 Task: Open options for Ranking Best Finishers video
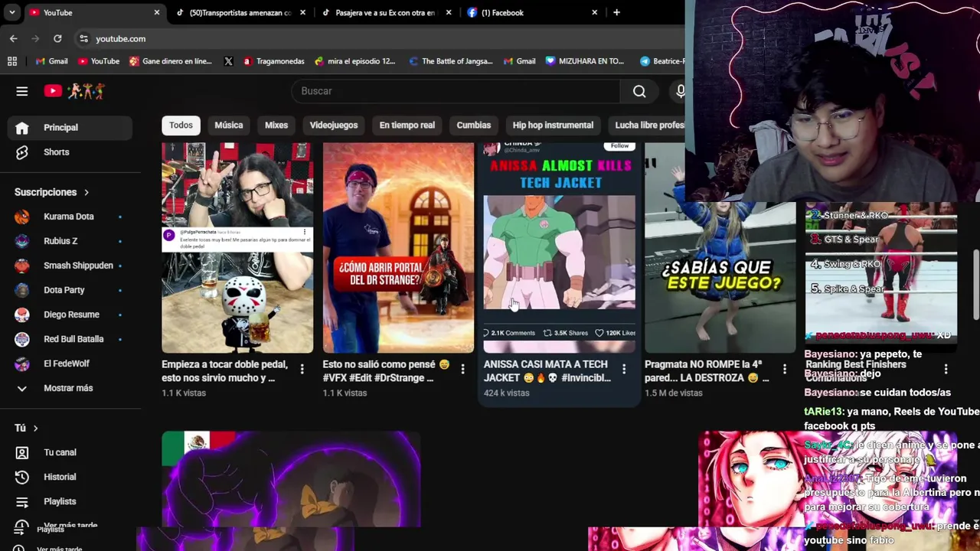[x=946, y=370]
